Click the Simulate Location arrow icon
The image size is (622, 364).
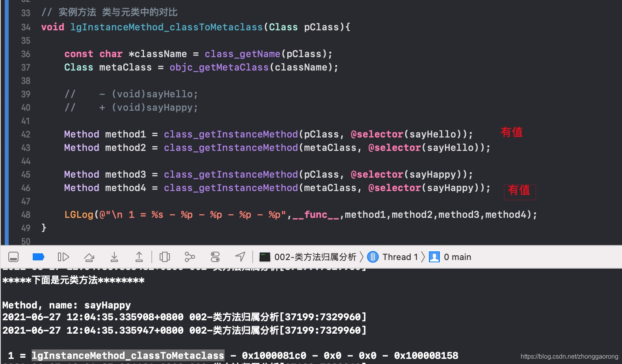(x=240, y=257)
